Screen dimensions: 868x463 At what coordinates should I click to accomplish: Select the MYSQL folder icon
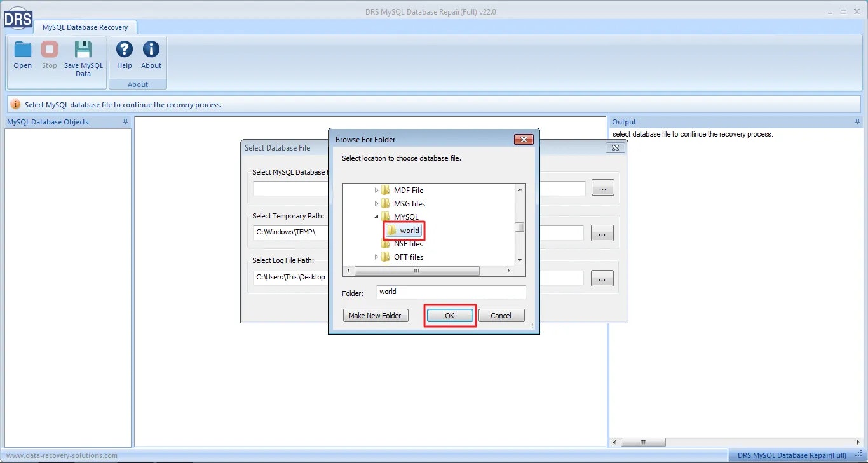(x=385, y=217)
